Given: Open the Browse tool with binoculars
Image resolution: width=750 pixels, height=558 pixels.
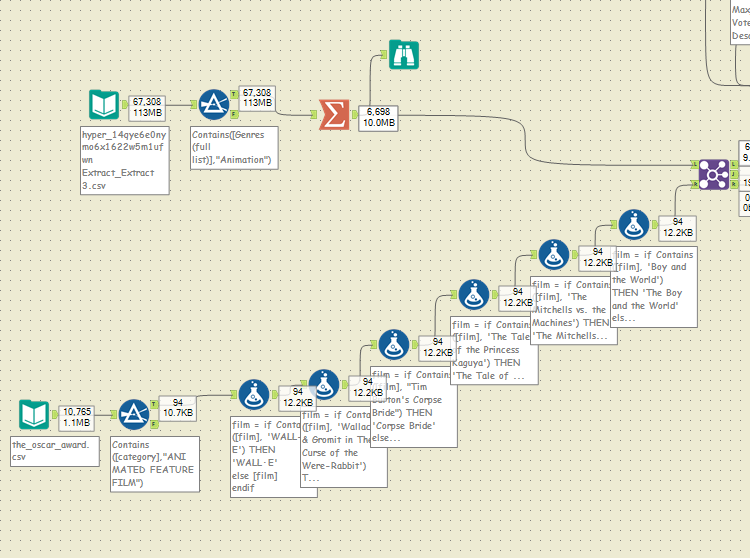Looking at the screenshot, I should click(x=404, y=55).
